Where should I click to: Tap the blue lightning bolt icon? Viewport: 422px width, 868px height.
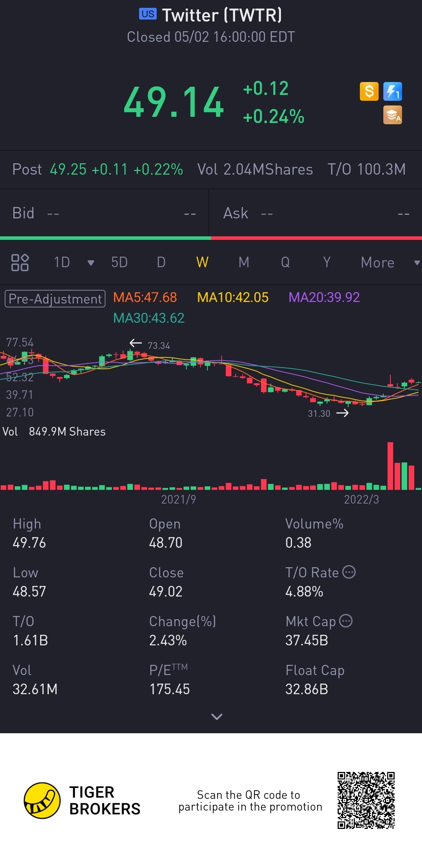[x=393, y=92]
